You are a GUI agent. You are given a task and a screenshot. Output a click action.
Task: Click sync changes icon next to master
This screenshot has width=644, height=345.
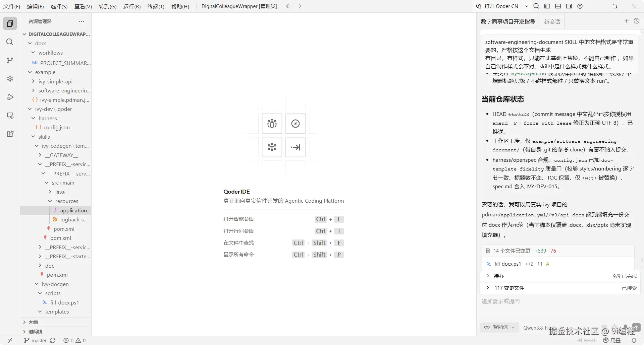pos(53,340)
